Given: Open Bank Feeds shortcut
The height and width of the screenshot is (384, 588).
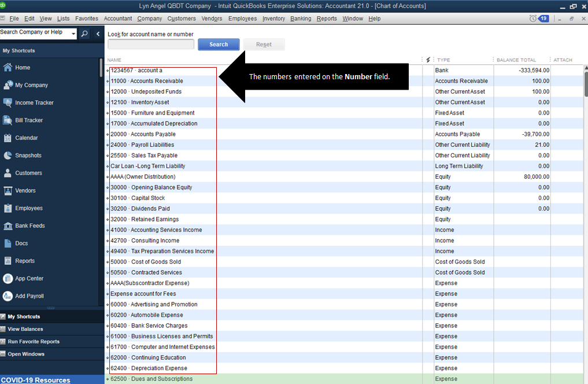Looking at the screenshot, I should click(x=8, y=226).
